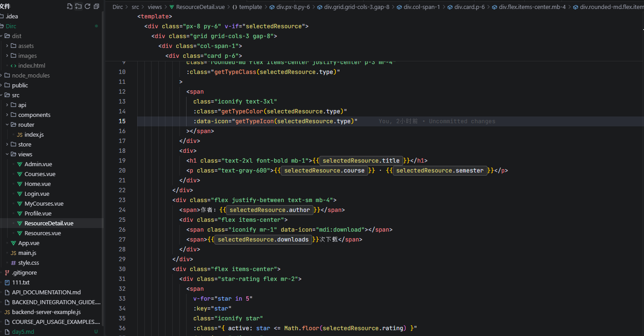The width and height of the screenshot is (644, 336).
Task: Click the hash icon beside style.css
Action: [x=13, y=263]
